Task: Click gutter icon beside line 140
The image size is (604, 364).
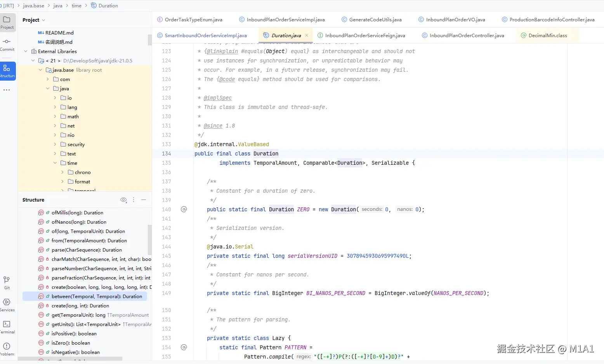Action: click(x=184, y=209)
